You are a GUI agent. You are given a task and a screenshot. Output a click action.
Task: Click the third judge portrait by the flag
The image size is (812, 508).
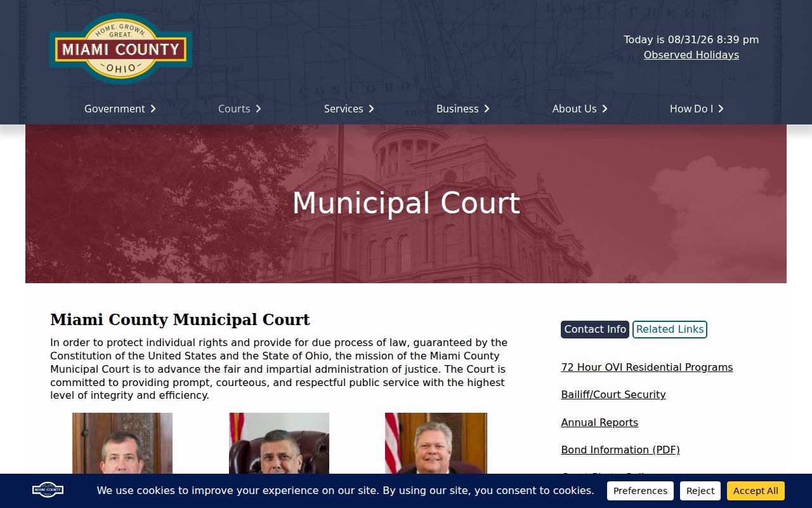pyautogui.click(x=436, y=443)
